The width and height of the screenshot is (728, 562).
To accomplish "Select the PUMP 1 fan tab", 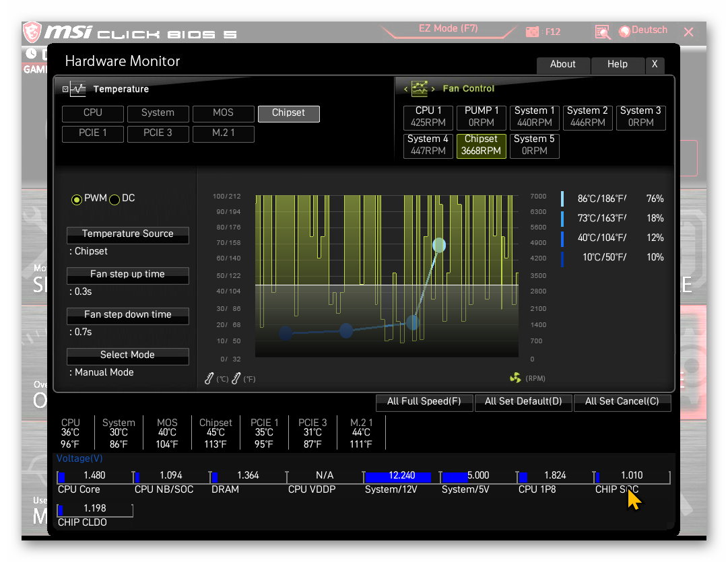I will [482, 117].
